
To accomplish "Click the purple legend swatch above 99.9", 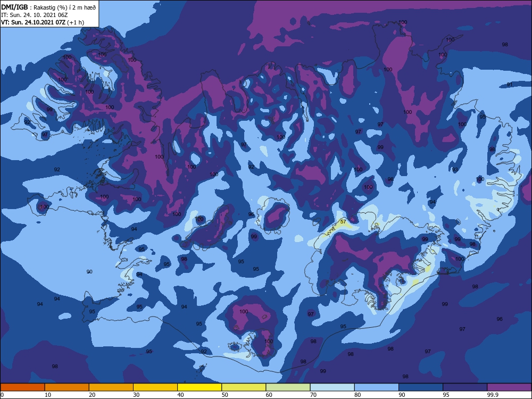I will [510, 387].
